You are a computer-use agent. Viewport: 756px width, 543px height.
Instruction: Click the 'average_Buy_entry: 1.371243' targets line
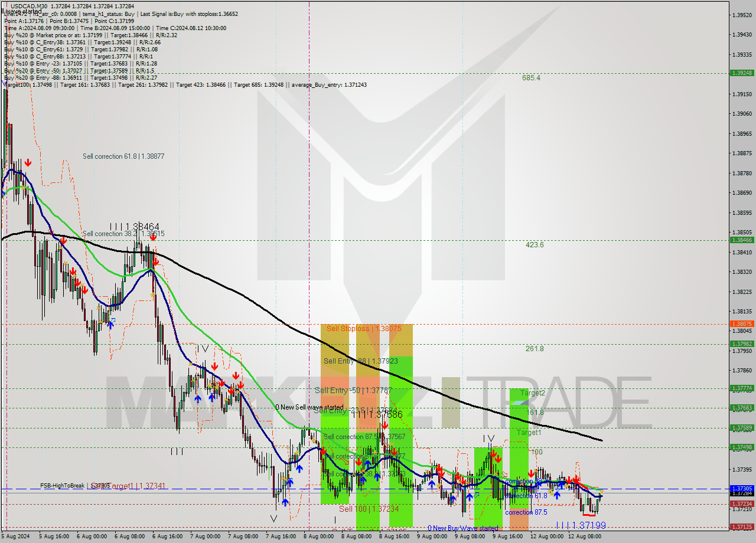(185, 84)
